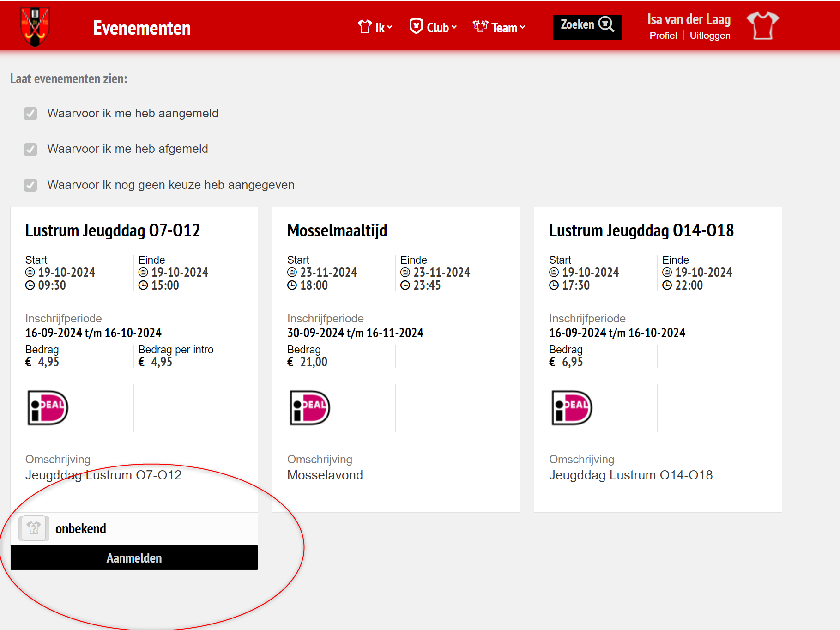Click the shield icon next to Club
The image size is (840, 630).
(416, 26)
